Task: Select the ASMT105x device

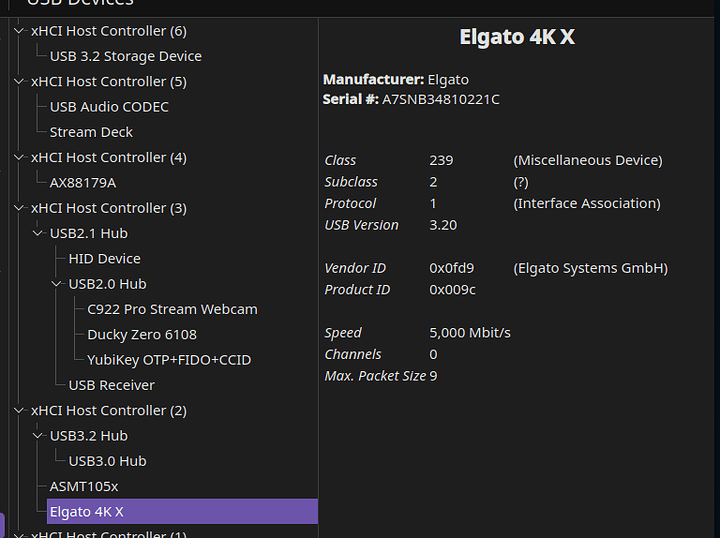Action: [84, 487]
